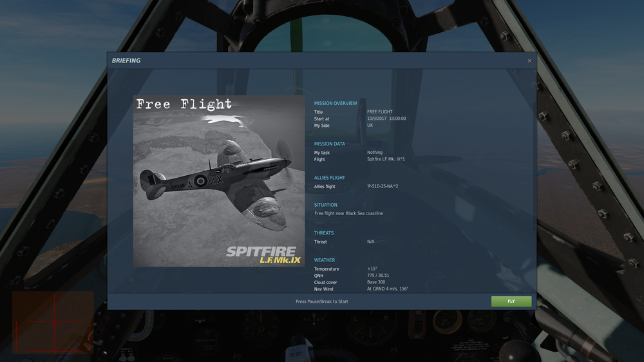The image size is (644, 362).
Task: Click the Allies flight label
Action: [325, 187]
